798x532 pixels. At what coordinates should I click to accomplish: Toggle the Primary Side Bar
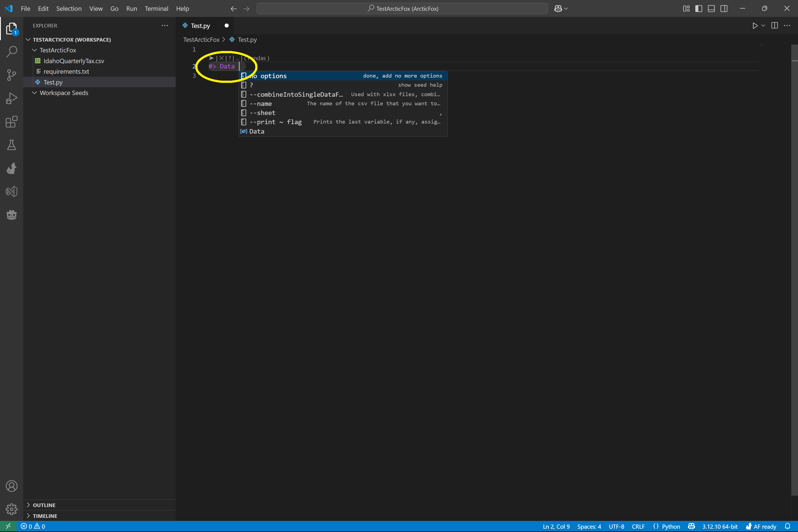699,9
